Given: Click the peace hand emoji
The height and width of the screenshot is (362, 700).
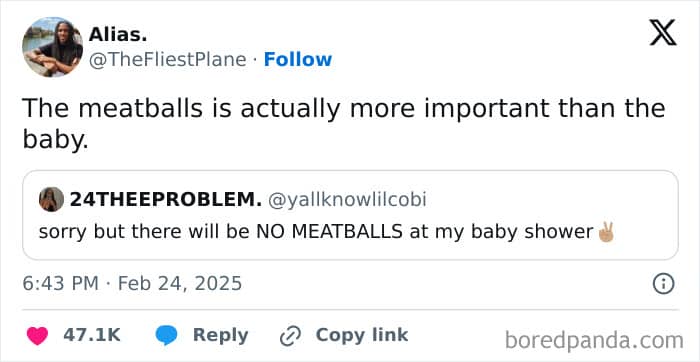Looking at the screenshot, I should [606, 232].
